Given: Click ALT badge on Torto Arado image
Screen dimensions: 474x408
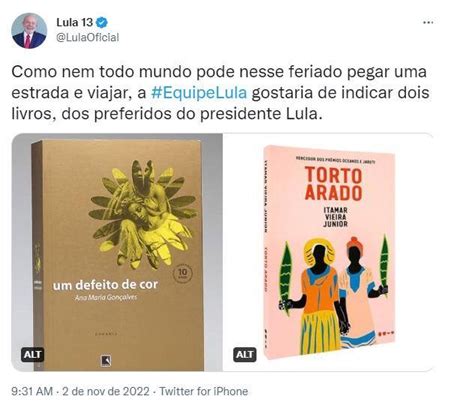Looking at the screenshot, I should pyautogui.click(x=245, y=355).
